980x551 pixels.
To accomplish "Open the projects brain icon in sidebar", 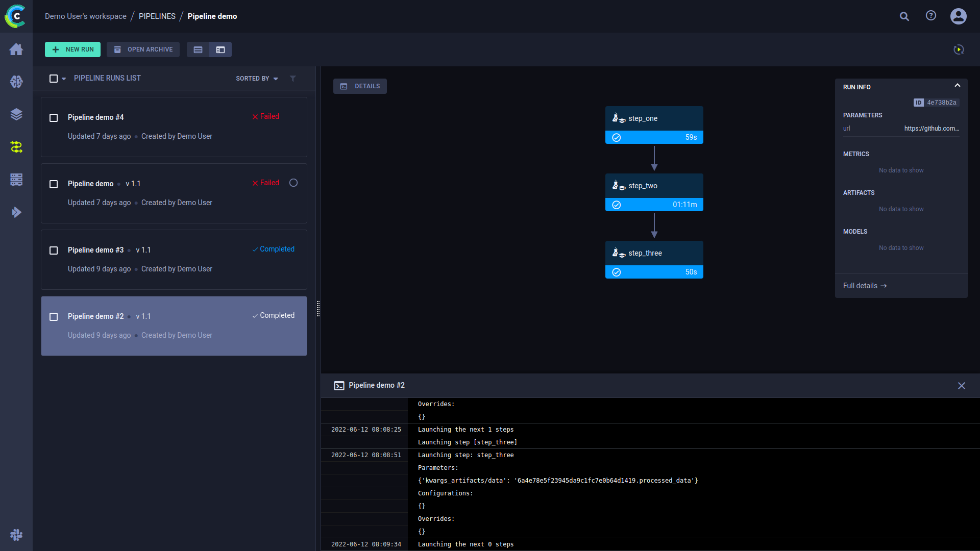I will click(16, 82).
